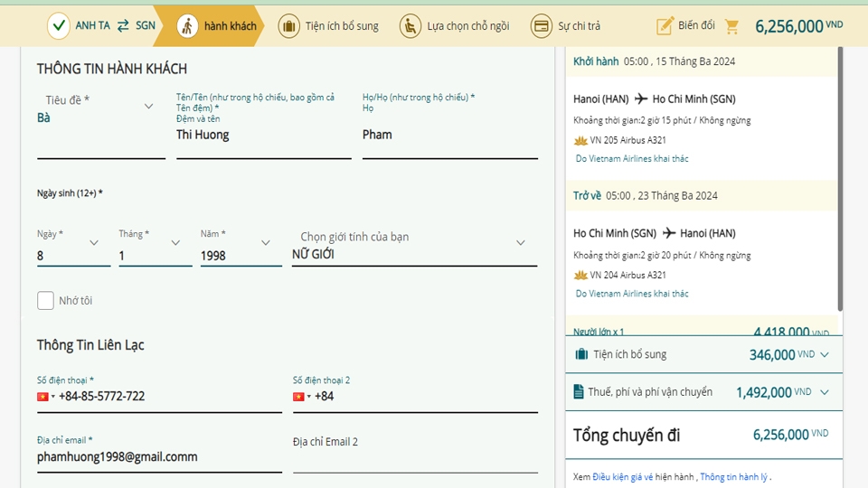Click the lotus logo beside VN 204 Airbus A321
The width and height of the screenshot is (868, 488).
(x=580, y=275)
